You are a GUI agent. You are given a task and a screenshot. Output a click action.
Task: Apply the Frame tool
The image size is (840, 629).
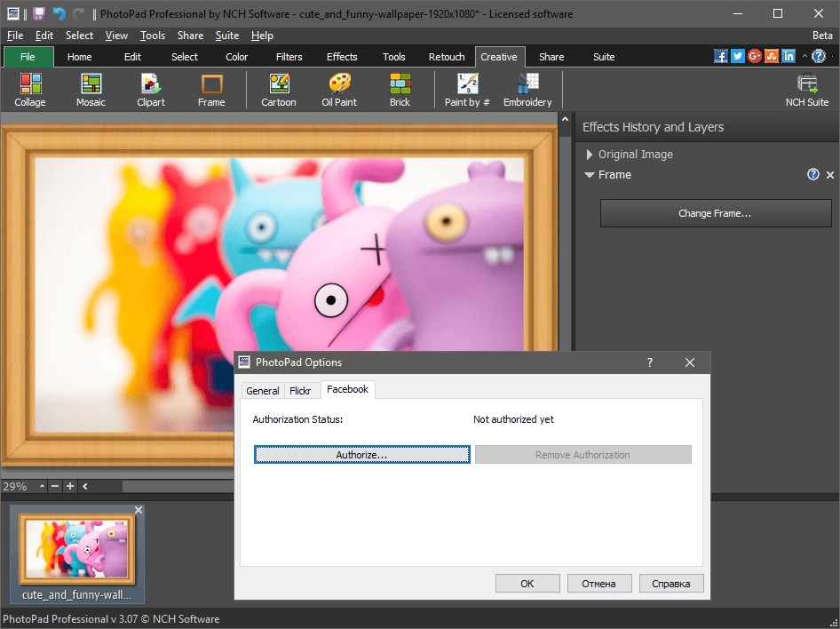(x=211, y=90)
